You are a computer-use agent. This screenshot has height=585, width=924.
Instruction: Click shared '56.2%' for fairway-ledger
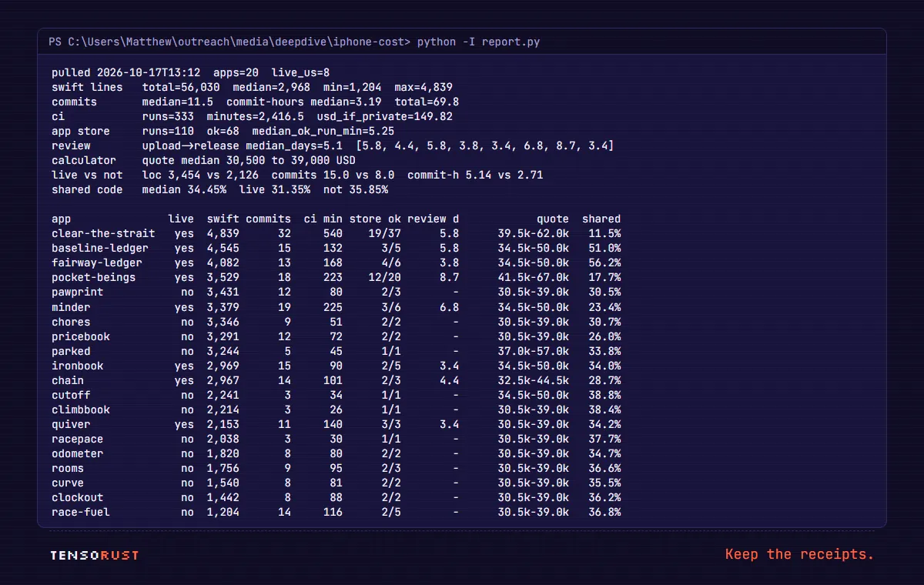[x=604, y=262]
